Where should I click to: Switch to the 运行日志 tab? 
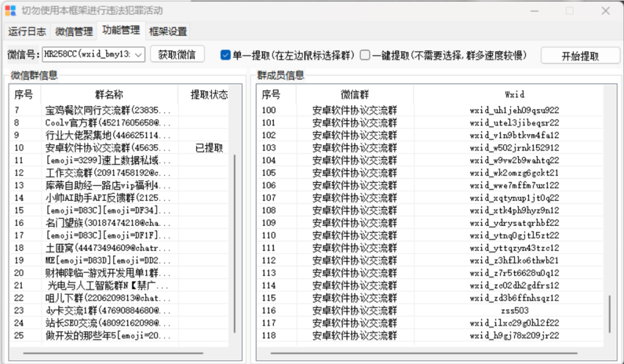click(27, 31)
